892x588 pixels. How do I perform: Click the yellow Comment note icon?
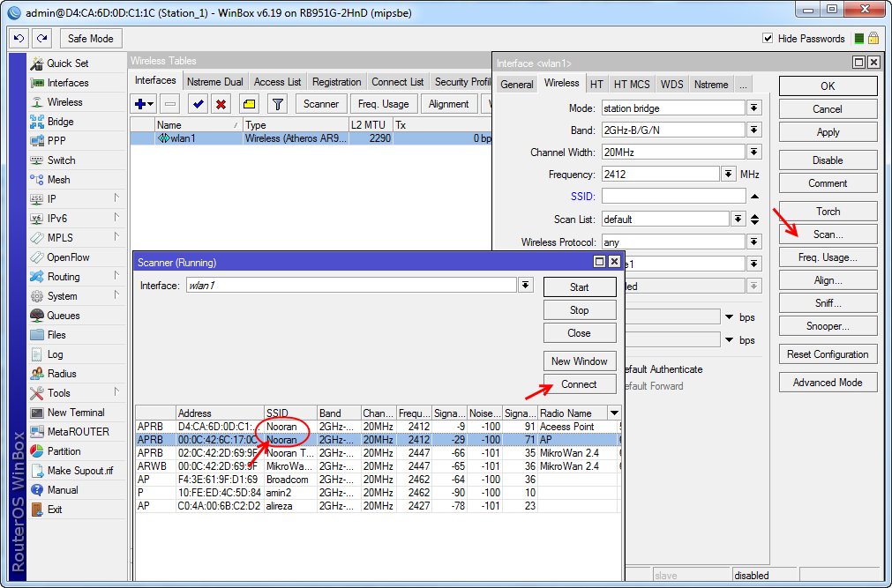pos(249,104)
